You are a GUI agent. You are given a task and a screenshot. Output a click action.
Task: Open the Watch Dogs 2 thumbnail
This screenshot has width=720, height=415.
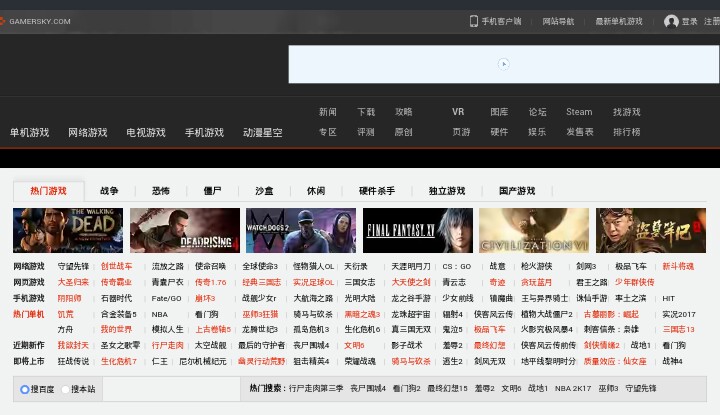(x=301, y=230)
